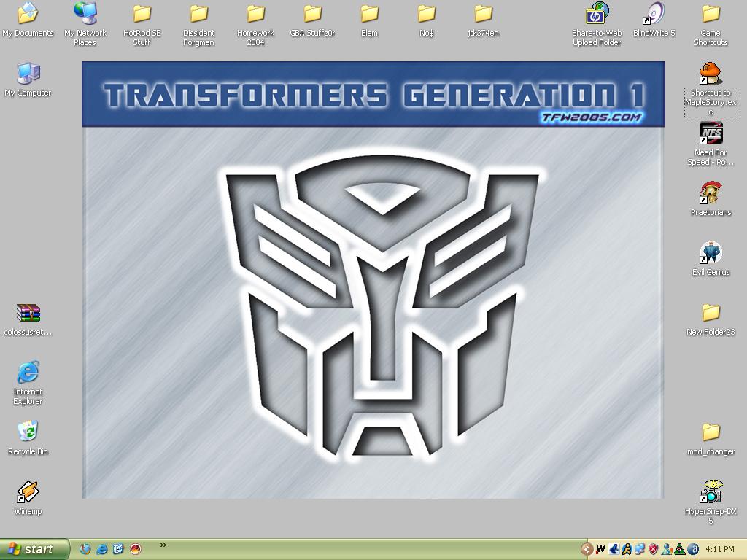Viewport: 747px width, 560px height.
Task: Select the Share-to-Web Upload Folder icon
Action: coord(597,15)
